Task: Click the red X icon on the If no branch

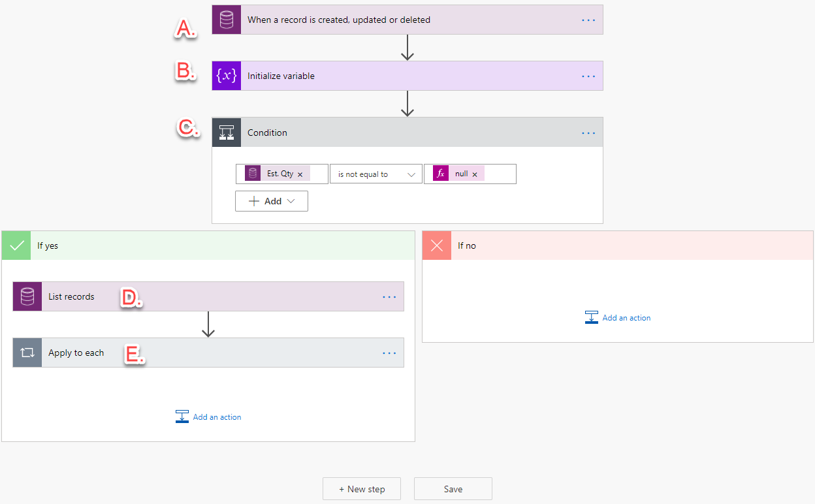Action: [436, 245]
